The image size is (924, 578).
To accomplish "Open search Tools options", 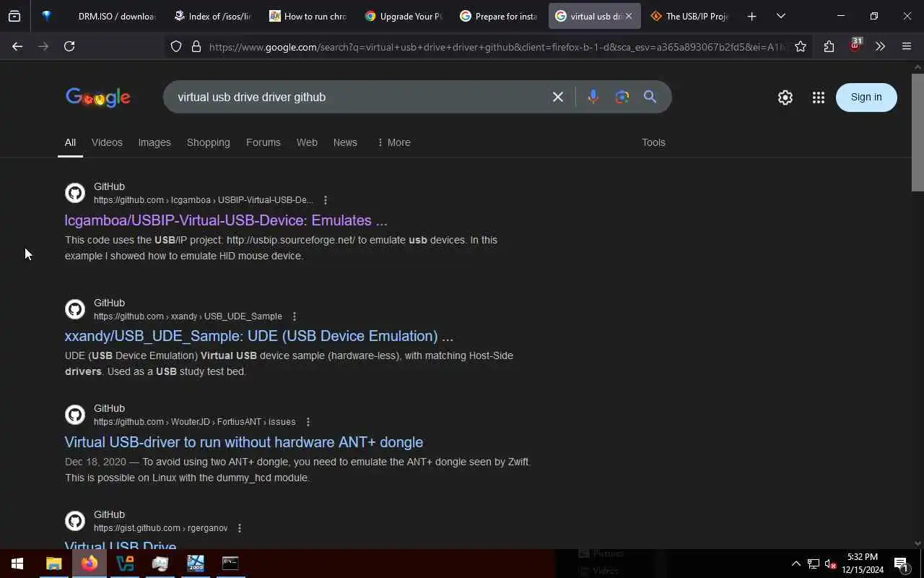I will pyautogui.click(x=653, y=142).
